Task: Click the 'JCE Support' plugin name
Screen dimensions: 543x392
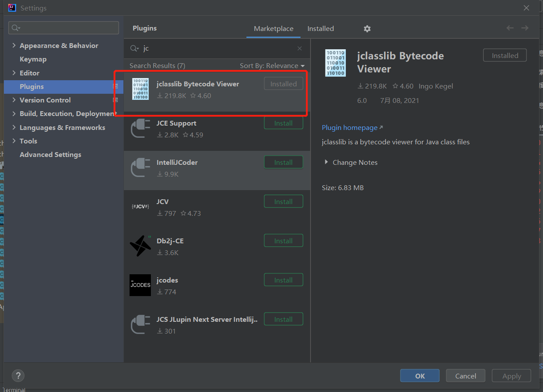Action: (176, 123)
